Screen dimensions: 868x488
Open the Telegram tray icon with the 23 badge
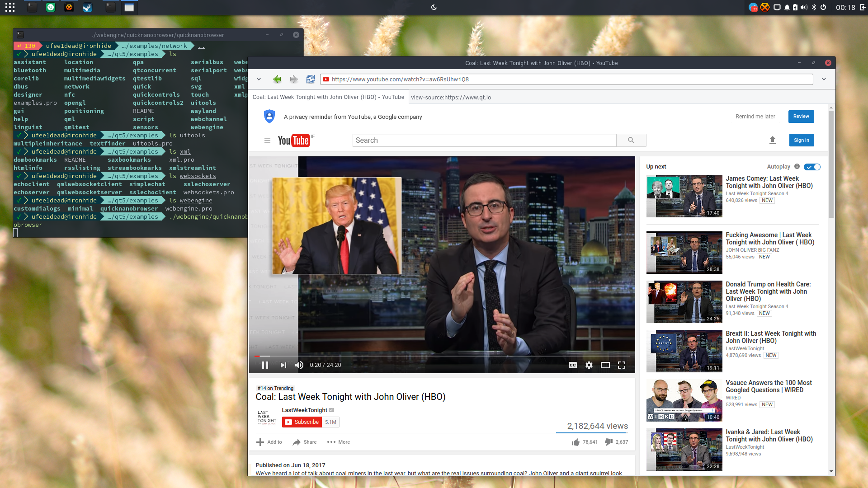click(x=753, y=7)
